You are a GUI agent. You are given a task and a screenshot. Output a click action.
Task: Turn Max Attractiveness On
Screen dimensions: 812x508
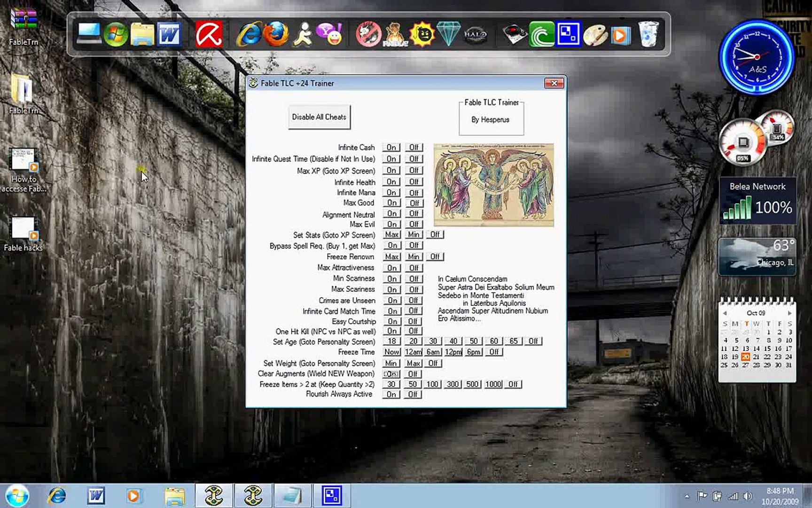[x=392, y=268]
